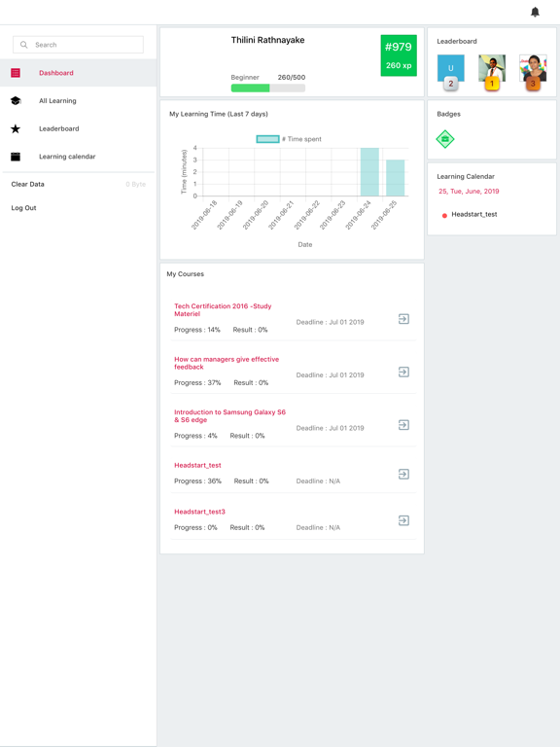Click Clear Data in the sidebar
This screenshot has width=560, height=747.
click(27, 184)
